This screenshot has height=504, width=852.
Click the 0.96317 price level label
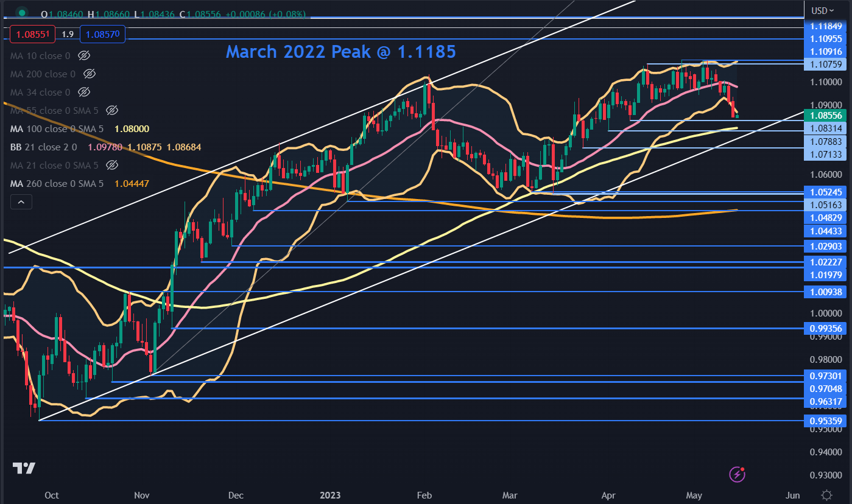point(825,402)
